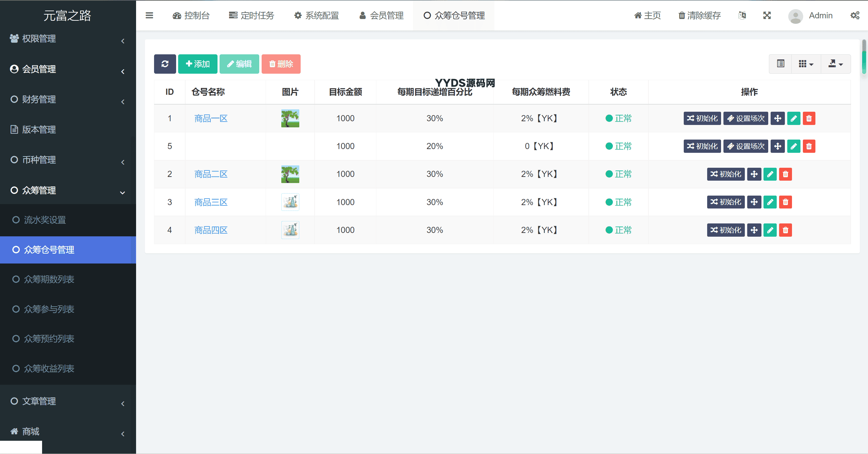Click the fullscreen expand icon
868x454 pixels.
[767, 16]
